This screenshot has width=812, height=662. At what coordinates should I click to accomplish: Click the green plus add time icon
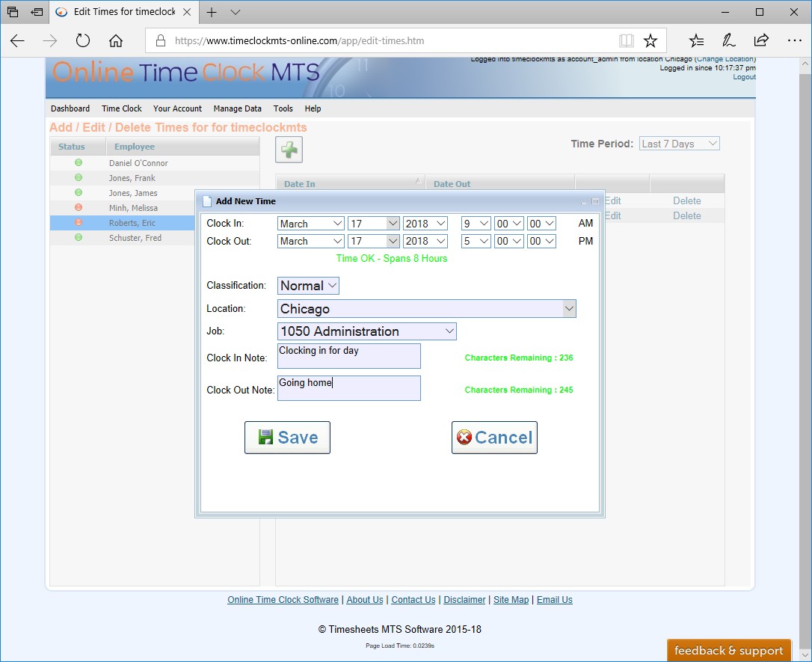pos(289,150)
